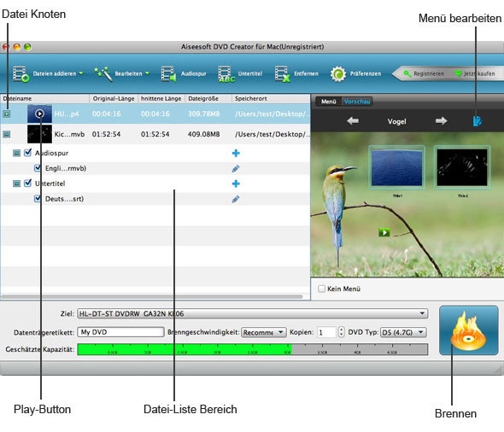Open the Ziel drive dropdown
Image resolution: width=504 pixels, height=432 pixels.
pos(252,313)
